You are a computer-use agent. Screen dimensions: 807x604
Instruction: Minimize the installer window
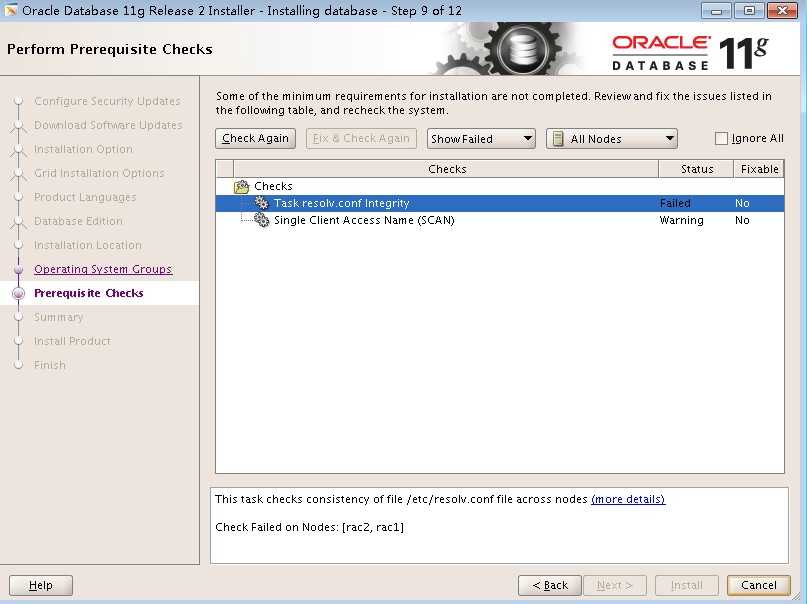(717, 10)
